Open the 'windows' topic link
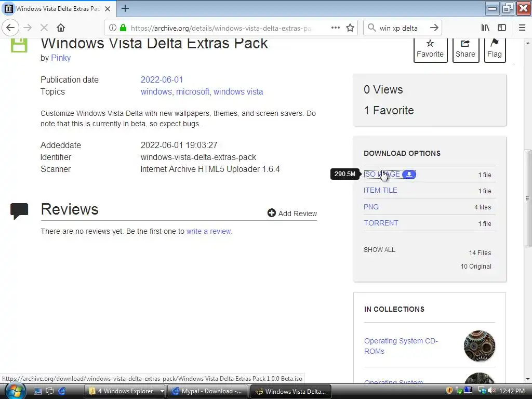Image resolution: width=532 pixels, height=399 pixels. [x=156, y=91]
